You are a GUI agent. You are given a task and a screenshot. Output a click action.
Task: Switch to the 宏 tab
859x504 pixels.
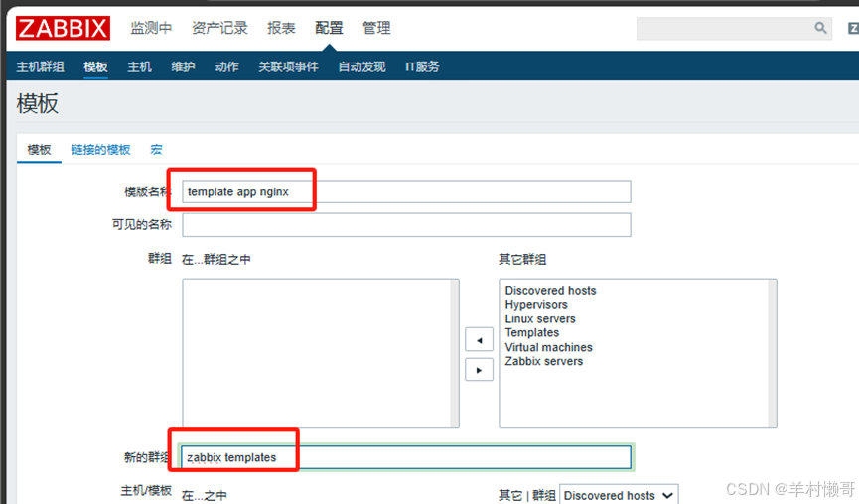(x=156, y=150)
